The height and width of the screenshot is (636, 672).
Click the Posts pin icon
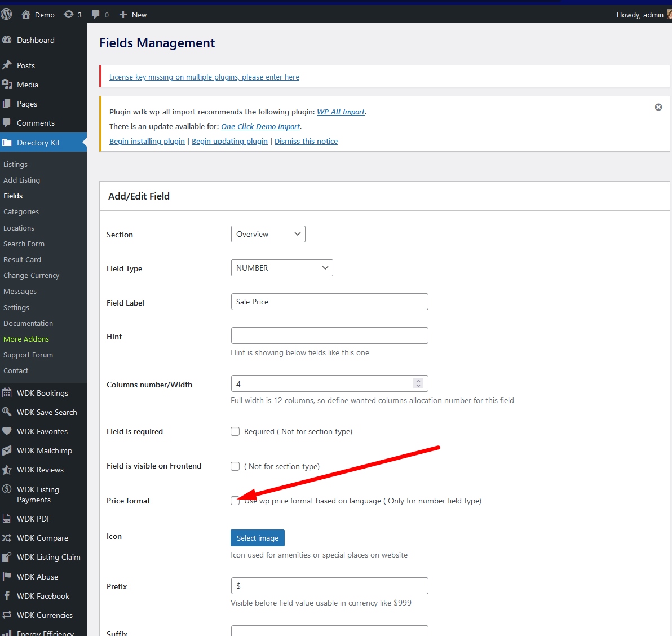[7, 65]
